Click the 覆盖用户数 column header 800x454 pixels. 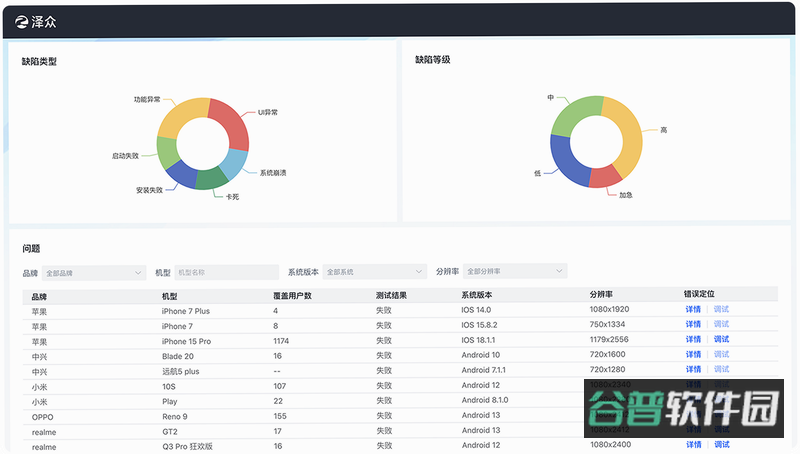pos(292,295)
